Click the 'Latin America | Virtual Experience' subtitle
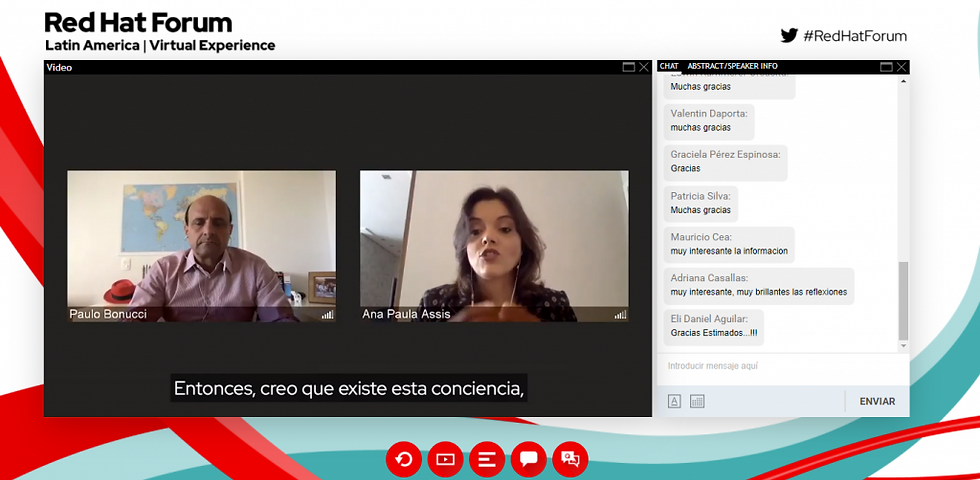The height and width of the screenshot is (480, 980). point(160,46)
